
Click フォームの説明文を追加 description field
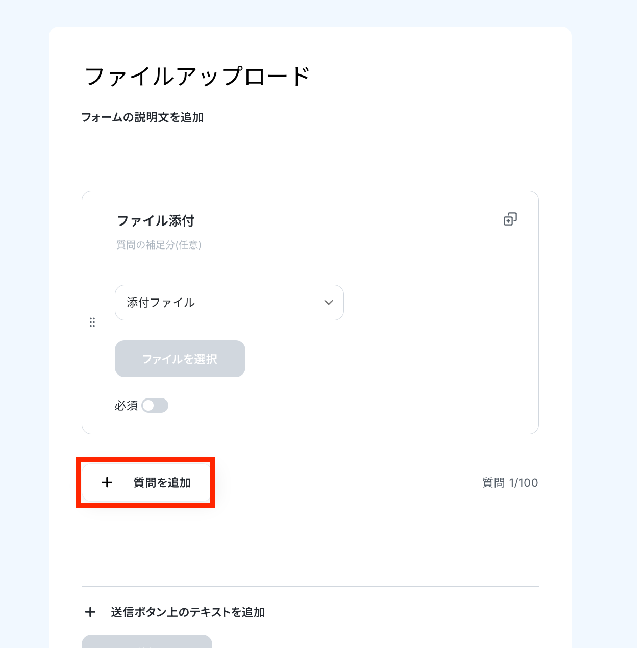click(x=143, y=117)
